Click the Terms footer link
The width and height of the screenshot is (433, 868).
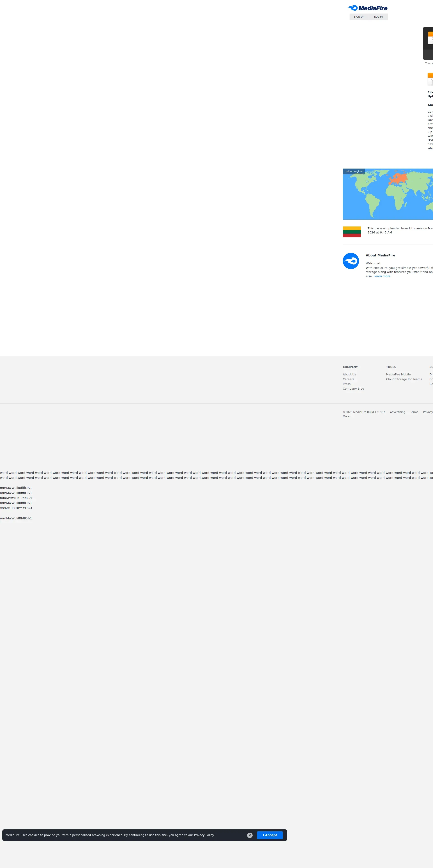click(414, 412)
